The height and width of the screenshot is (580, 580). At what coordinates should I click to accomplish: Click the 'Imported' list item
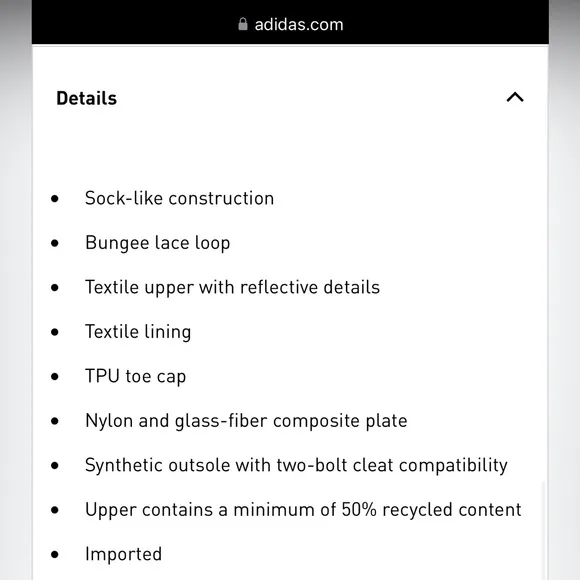pos(124,554)
